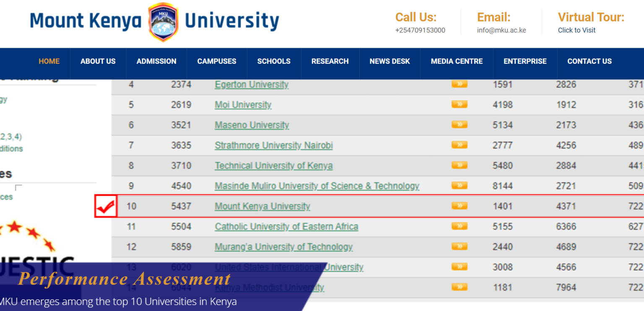Click the Technical University of Kenya link
This screenshot has height=311, width=644.
click(x=274, y=165)
